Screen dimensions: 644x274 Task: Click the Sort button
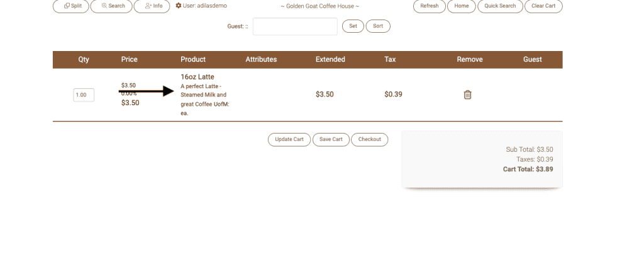click(x=378, y=26)
